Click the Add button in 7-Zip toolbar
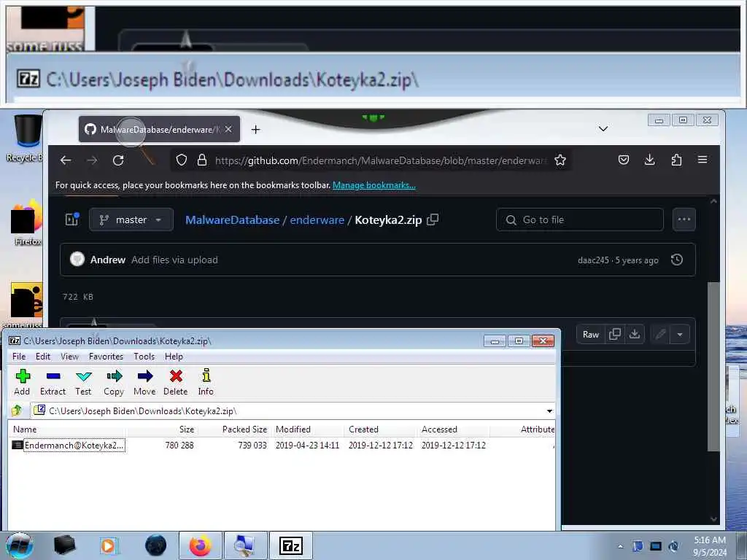The image size is (747, 560). pyautogui.click(x=22, y=382)
